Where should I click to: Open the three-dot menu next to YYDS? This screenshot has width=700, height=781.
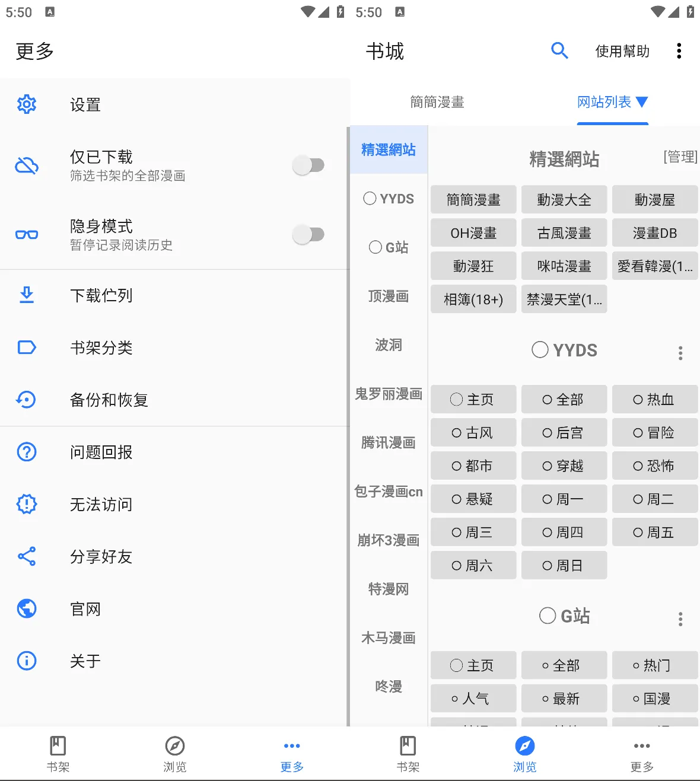click(x=680, y=352)
